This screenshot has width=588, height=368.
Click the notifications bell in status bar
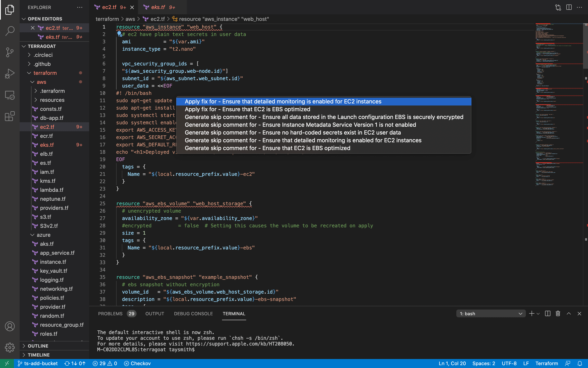(580, 363)
